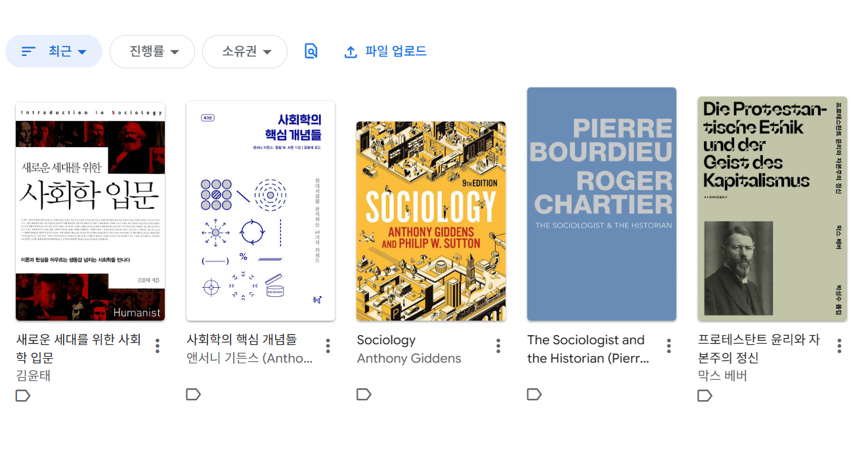Click the shelf tag under 막스 베버

[705, 395]
